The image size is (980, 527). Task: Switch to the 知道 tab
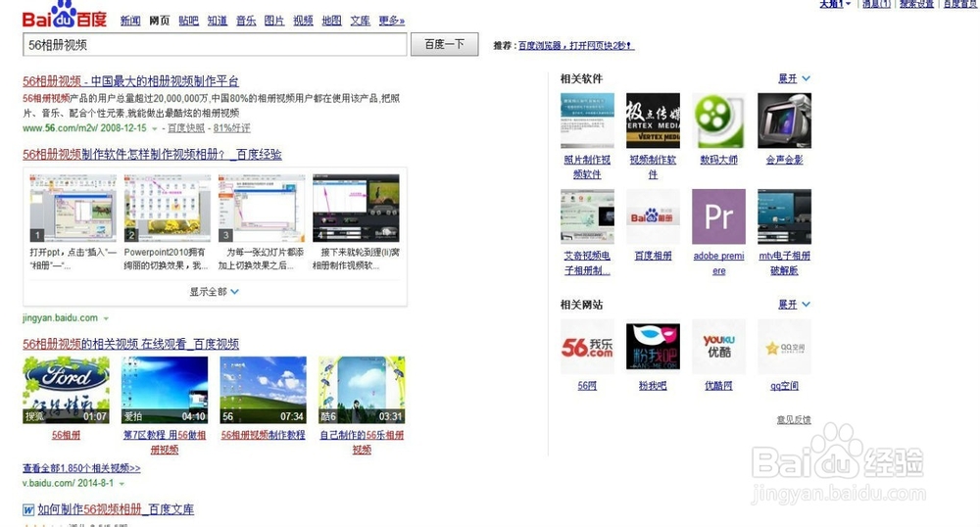[217, 21]
